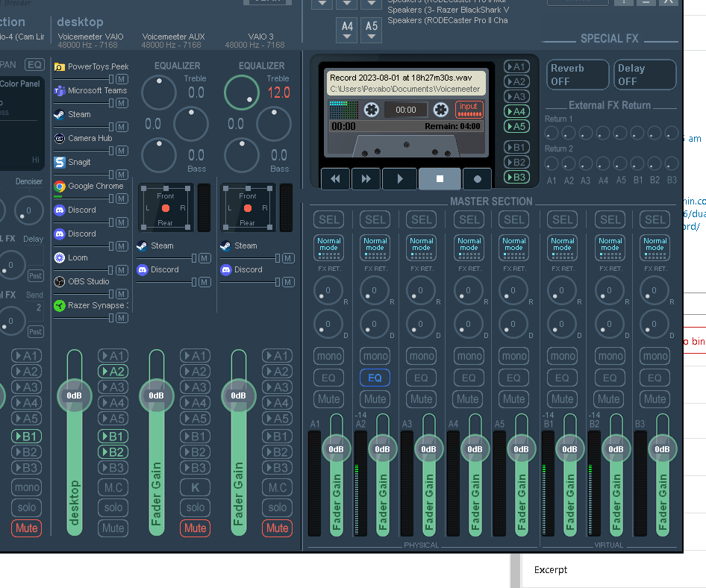Click Discord icon under Voicemeeter AUX strip
The image size is (706, 588).
(143, 269)
